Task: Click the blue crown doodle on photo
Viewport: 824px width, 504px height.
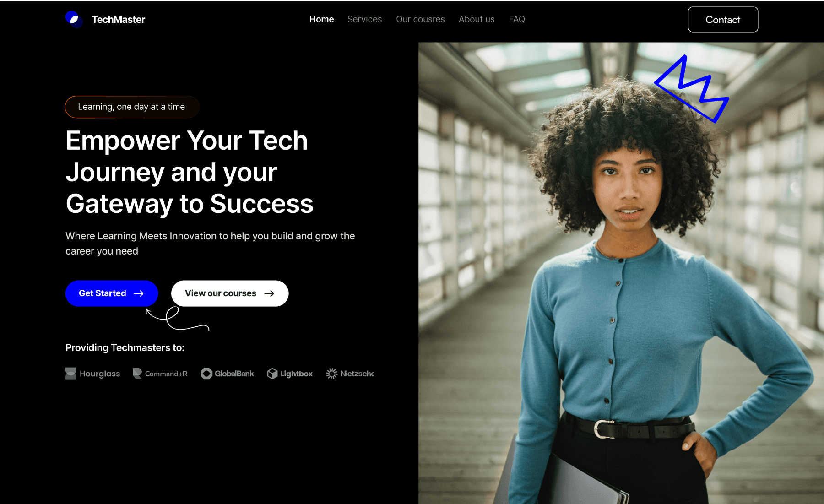Action: pos(691,89)
